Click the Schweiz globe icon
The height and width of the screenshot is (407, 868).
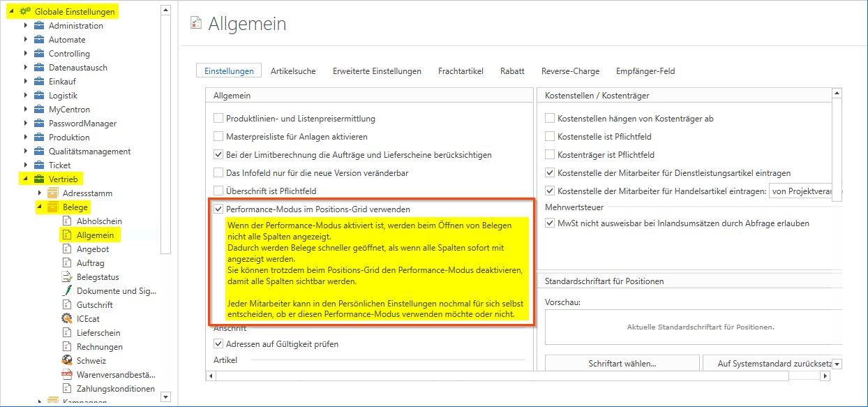click(67, 361)
